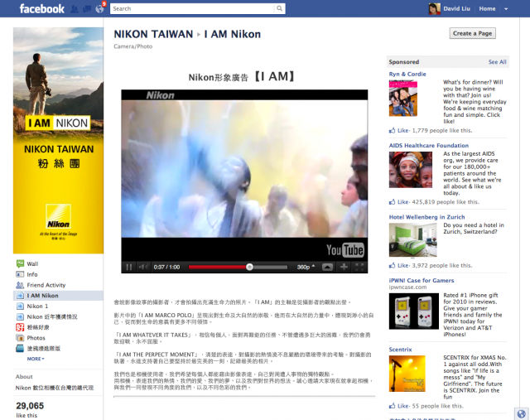530x420 pixels.
Task: Pause the YouTube video
Action: point(129,267)
